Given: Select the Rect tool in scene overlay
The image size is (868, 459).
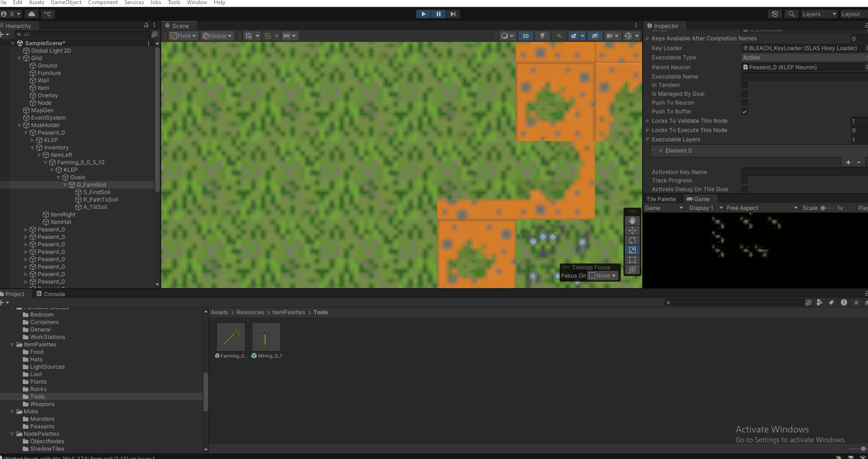Looking at the screenshot, I should click(632, 260).
